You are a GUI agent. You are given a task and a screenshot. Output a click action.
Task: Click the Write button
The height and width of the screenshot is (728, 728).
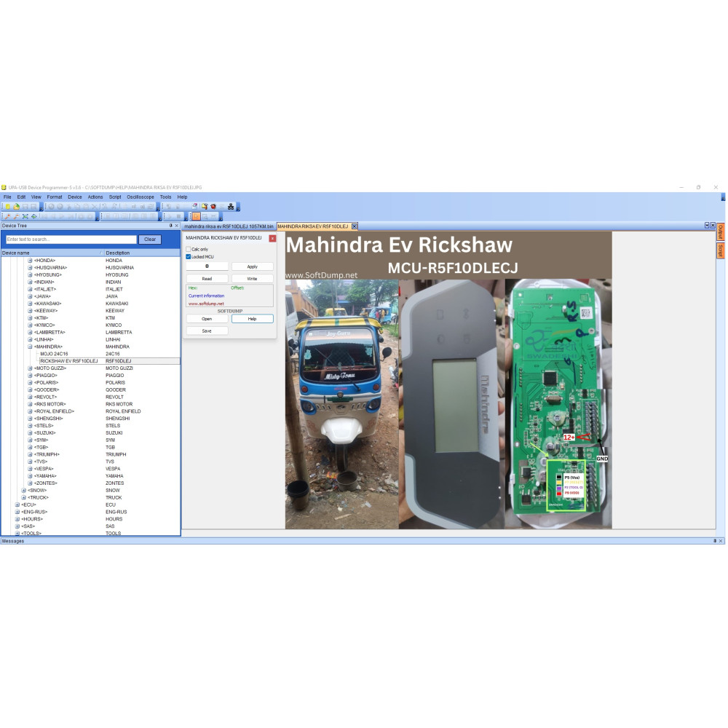click(x=252, y=279)
